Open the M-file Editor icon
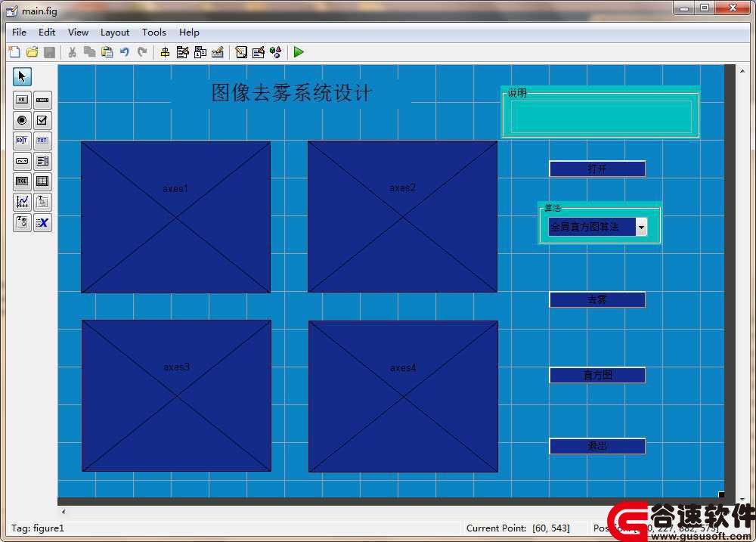 pos(241,52)
